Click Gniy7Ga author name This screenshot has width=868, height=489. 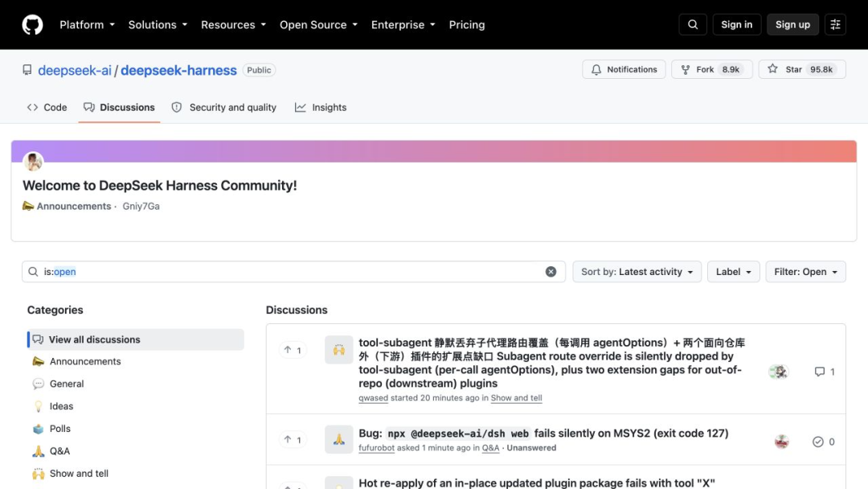(x=141, y=206)
